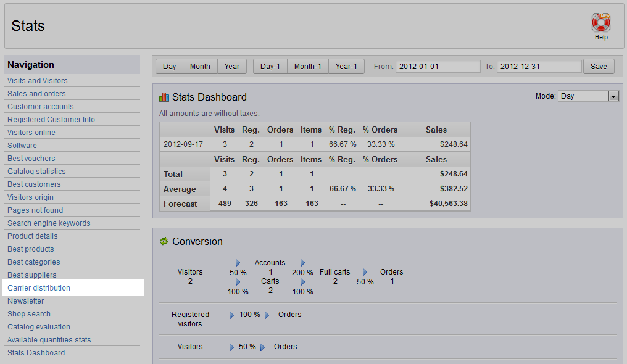627x364 pixels.
Task: Open Catalog statistics
Action: coord(36,172)
